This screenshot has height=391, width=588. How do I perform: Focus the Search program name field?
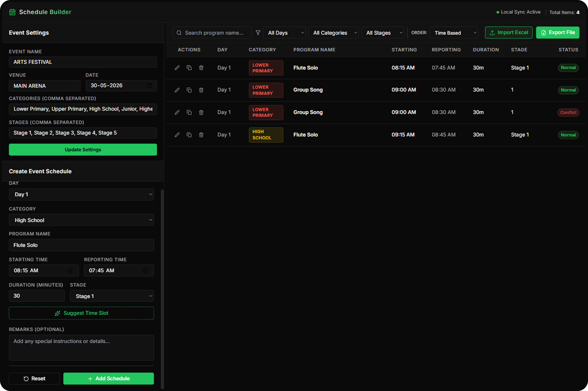tap(212, 33)
